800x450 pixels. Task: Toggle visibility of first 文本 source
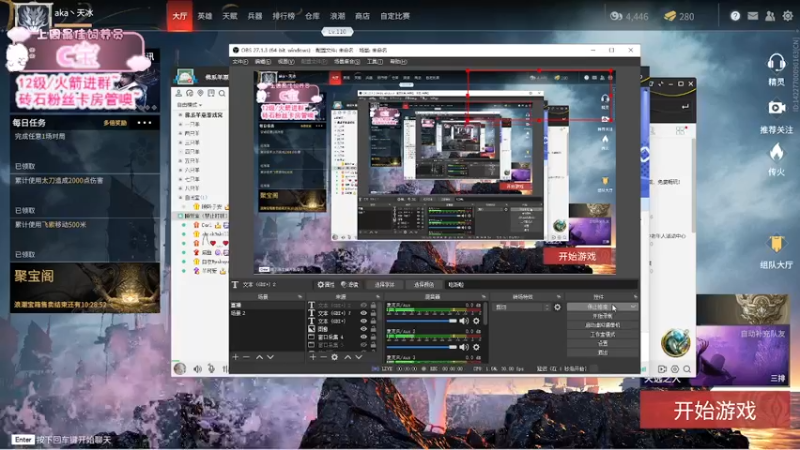click(x=363, y=305)
